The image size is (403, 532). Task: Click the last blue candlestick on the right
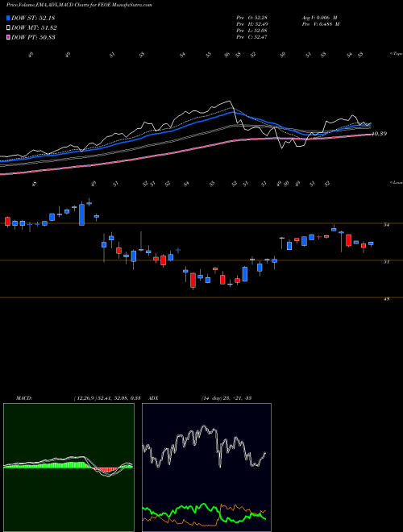(x=371, y=243)
